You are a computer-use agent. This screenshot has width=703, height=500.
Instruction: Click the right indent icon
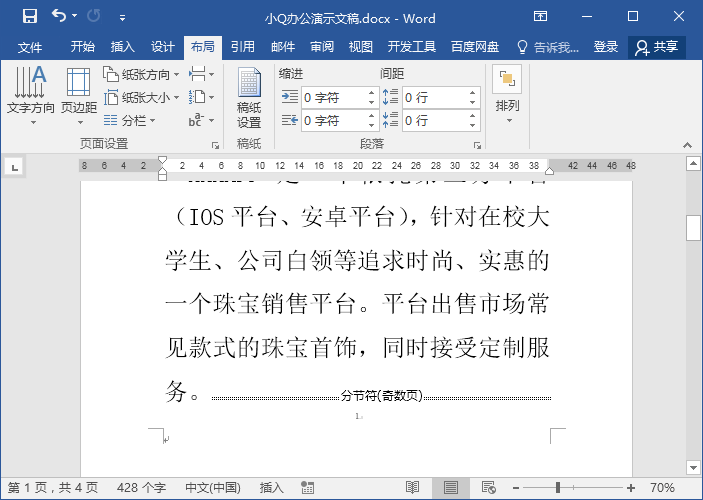[290, 120]
